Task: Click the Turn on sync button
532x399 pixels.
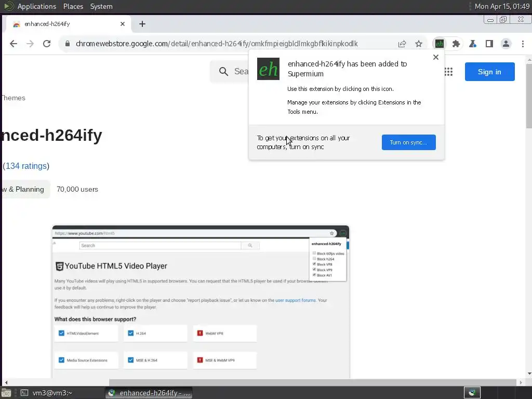Action: pyautogui.click(x=408, y=142)
